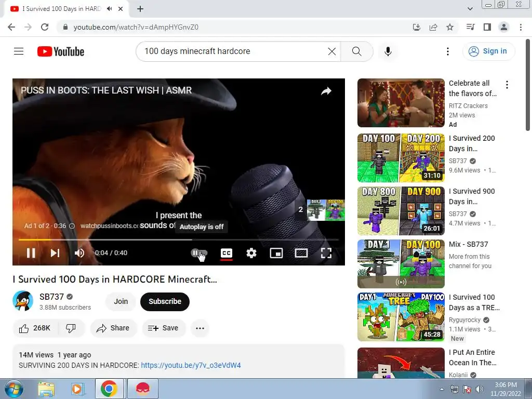Open Chrome's three-dot menu

pos(521,27)
